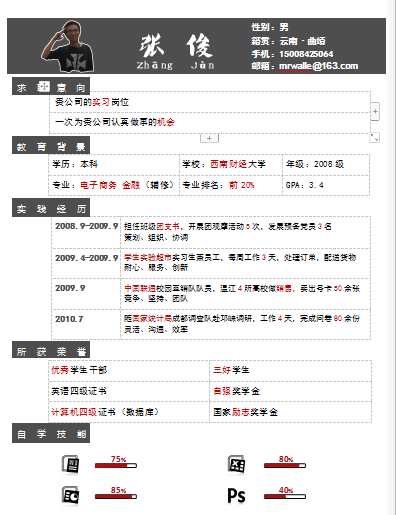Click the 所获荣誉 section heading
Image resolution: width=396 pixels, height=515 pixels.
coord(51,350)
